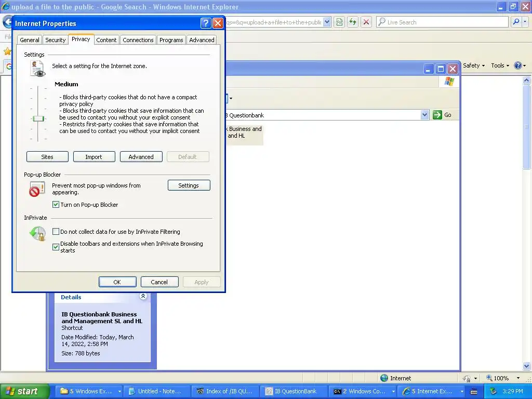532x399 pixels.
Task: Open the IB QuestionBank taskbar item
Action: [294, 391]
